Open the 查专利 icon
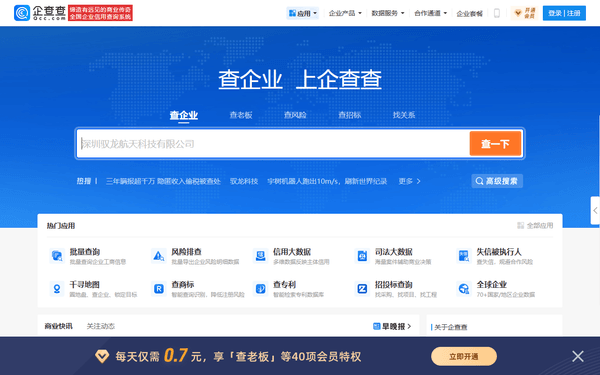The image size is (600, 375). (x=260, y=289)
